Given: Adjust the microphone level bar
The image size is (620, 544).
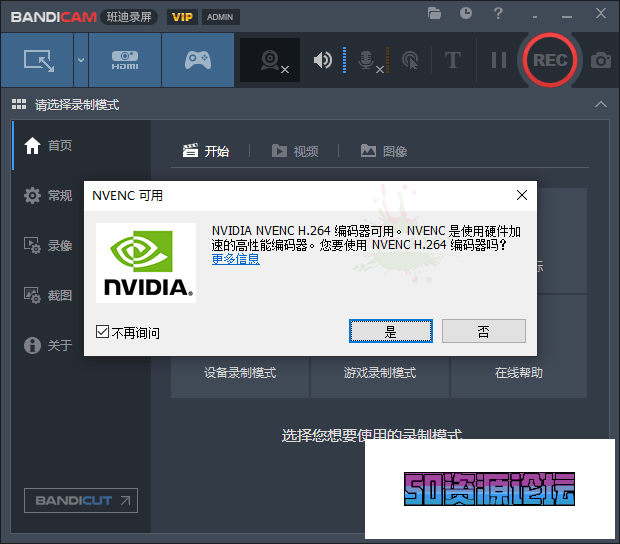Looking at the screenshot, I should [387, 60].
